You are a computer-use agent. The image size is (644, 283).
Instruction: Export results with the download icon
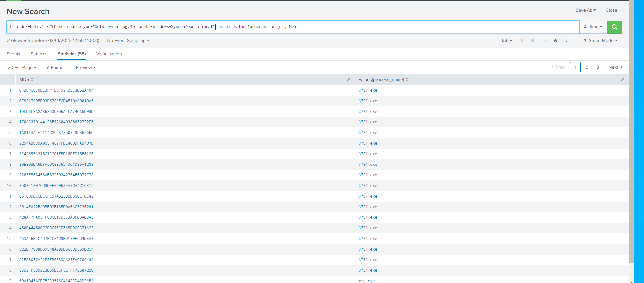pos(566,41)
